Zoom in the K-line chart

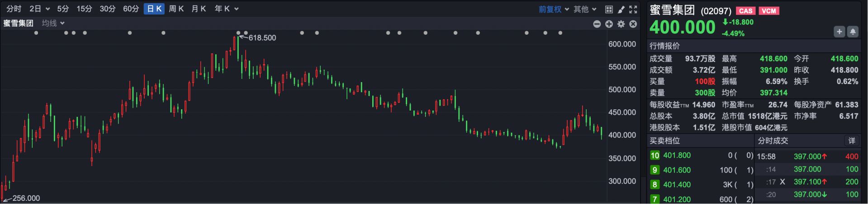pos(609,24)
